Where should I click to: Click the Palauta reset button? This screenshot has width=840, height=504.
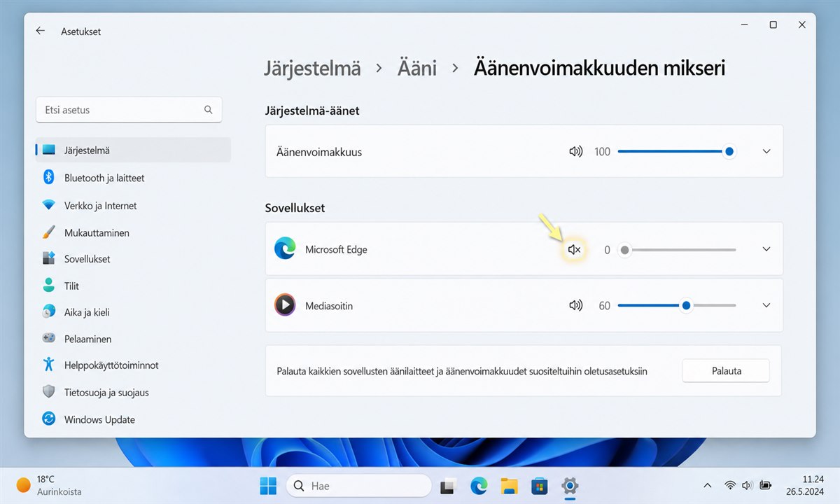pos(726,371)
